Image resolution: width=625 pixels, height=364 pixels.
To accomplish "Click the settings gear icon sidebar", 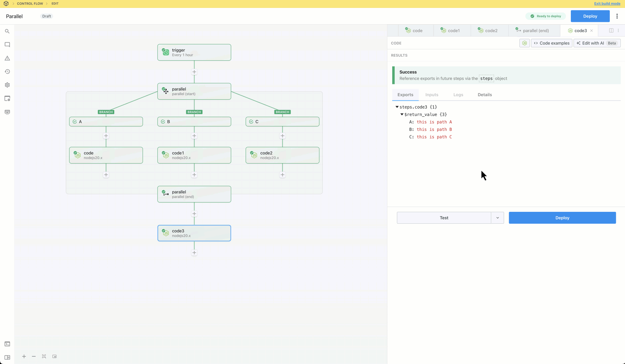I will tap(7, 85).
